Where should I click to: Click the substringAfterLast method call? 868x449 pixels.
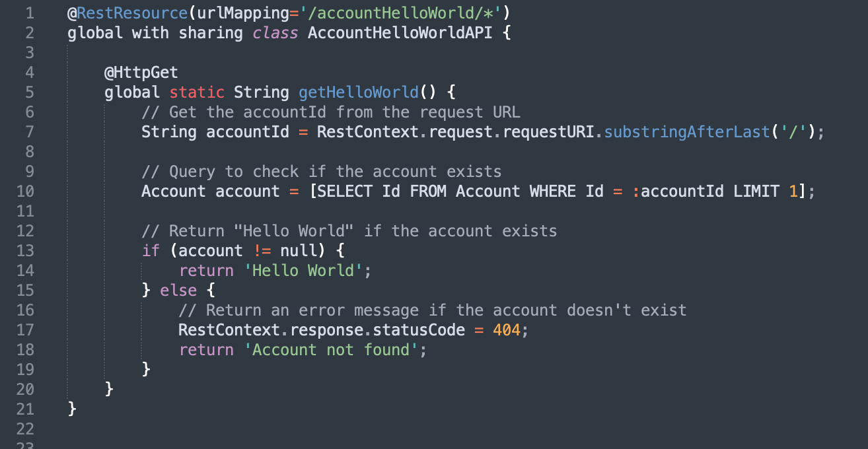(687, 132)
